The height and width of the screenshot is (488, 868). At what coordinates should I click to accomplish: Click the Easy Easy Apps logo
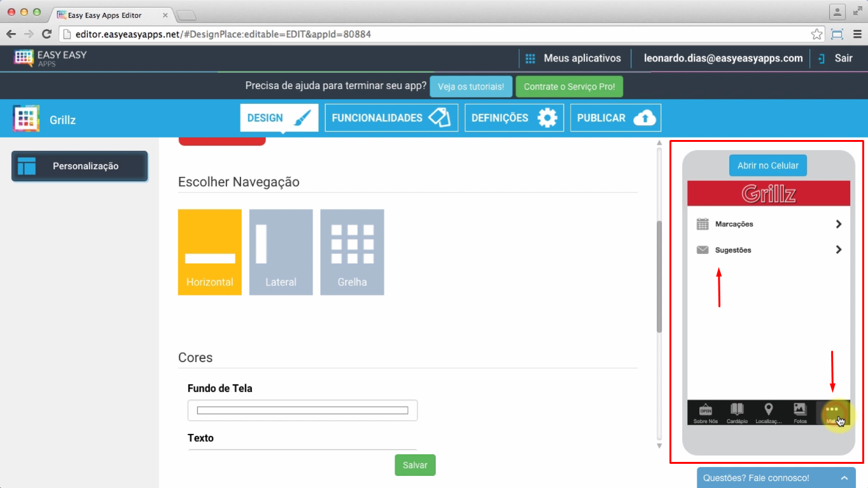tap(50, 58)
